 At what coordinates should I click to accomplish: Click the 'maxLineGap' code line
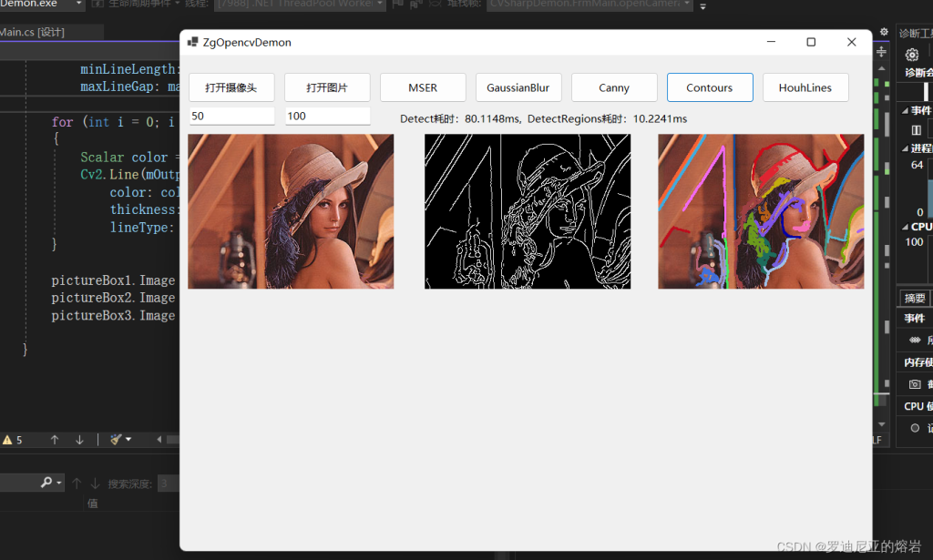click(x=129, y=87)
